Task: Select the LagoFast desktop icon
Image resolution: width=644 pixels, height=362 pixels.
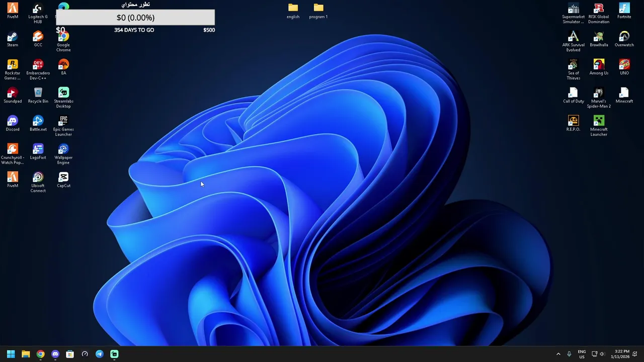Action: pyautogui.click(x=38, y=152)
